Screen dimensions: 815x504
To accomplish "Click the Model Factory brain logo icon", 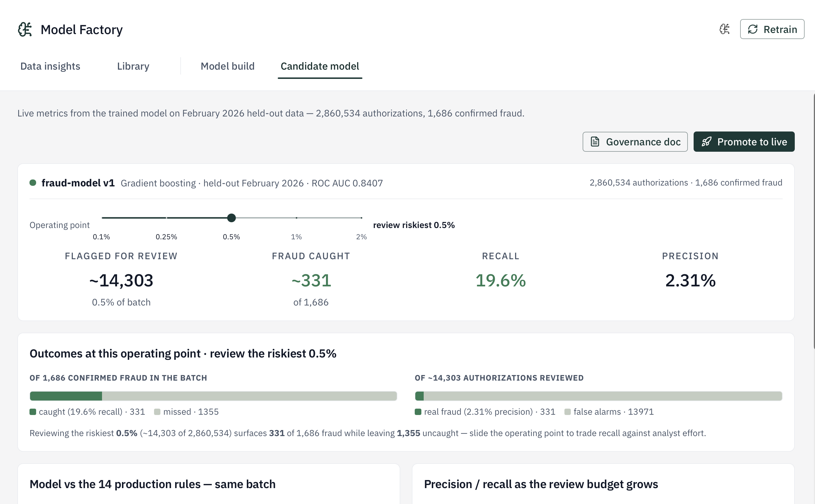I will [x=25, y=29].
